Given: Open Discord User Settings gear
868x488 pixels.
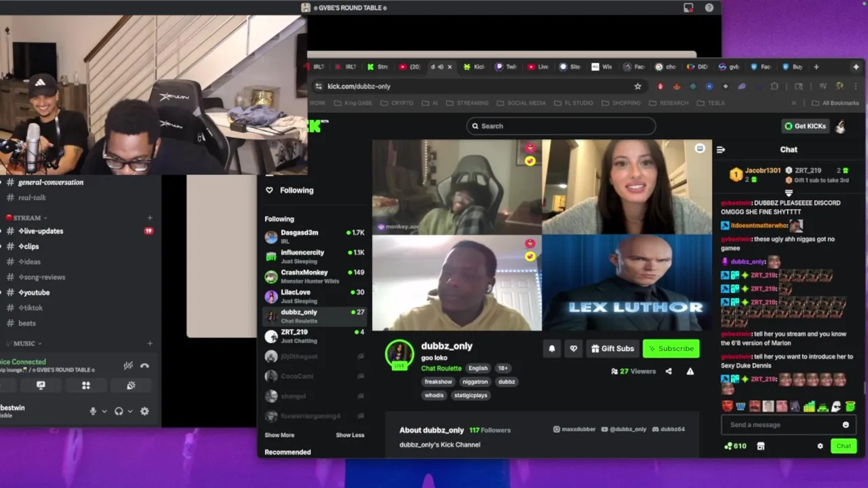Looking at the screenshot, I should pos(144,411).
